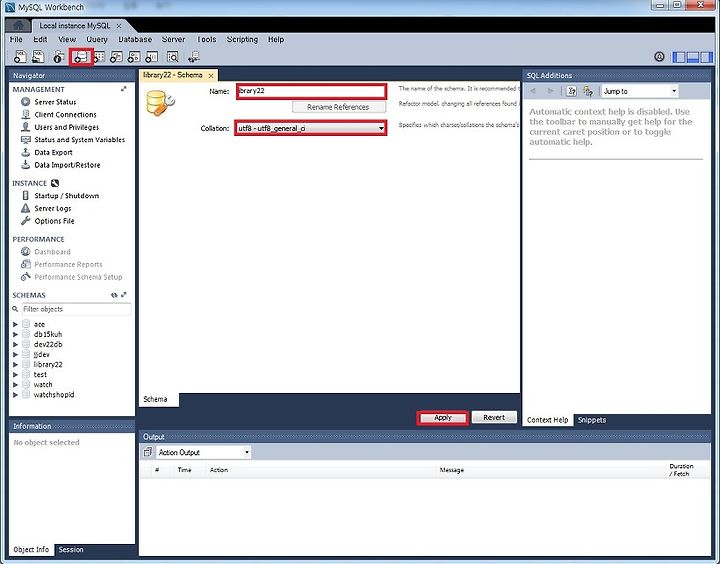720x564 pixels.
Task: Toggle the right sidebar panel visibility
Action: click(x=706, y=57)
